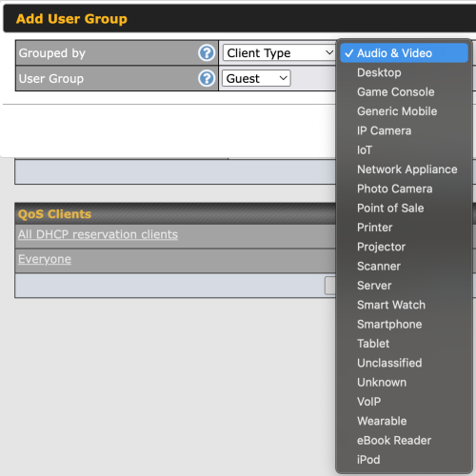Choose Tablet from the list

tap(404, 344)
